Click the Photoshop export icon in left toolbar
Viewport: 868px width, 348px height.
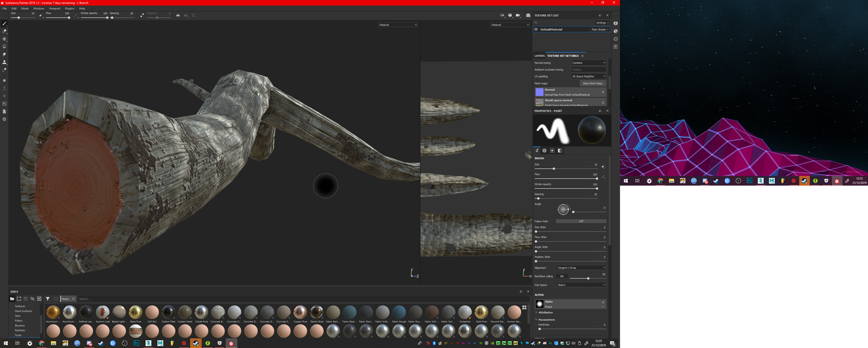click(x=4, y=104)
